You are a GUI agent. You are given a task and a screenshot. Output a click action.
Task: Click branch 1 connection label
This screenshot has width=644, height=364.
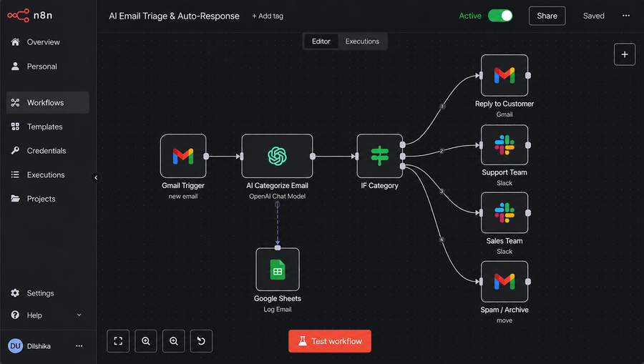442,107
